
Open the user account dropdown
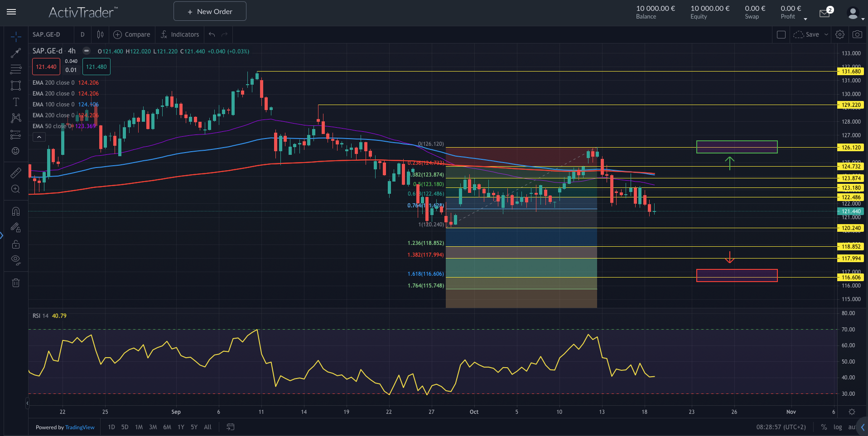(855, 14)
